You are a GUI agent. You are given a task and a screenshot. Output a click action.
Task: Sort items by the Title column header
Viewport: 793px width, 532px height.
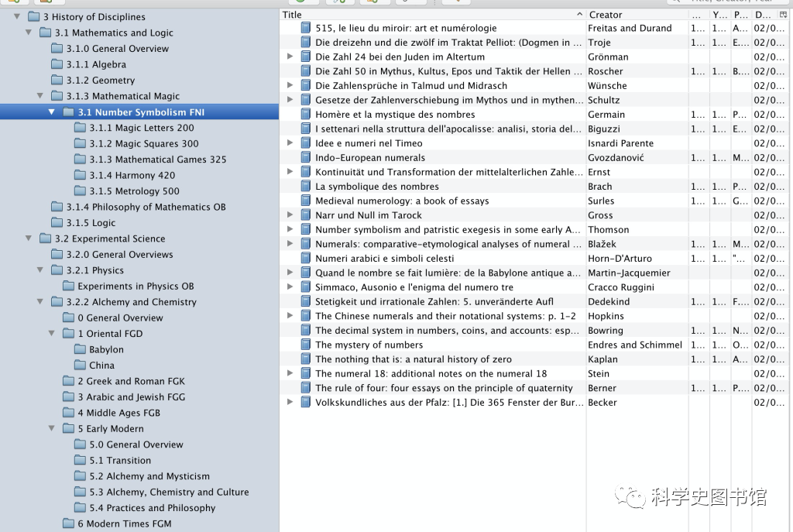[433, 15]
